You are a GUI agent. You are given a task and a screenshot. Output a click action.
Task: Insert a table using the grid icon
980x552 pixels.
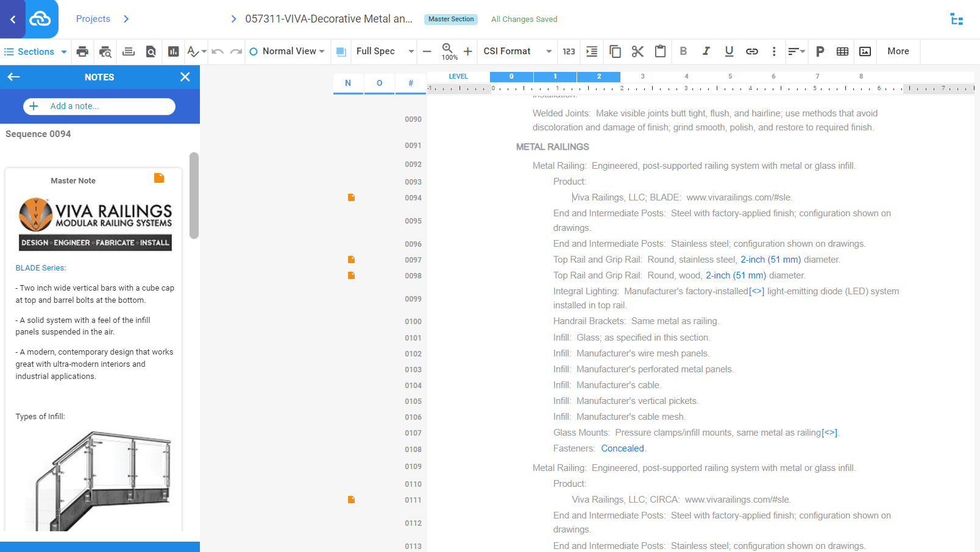point(842,52)
